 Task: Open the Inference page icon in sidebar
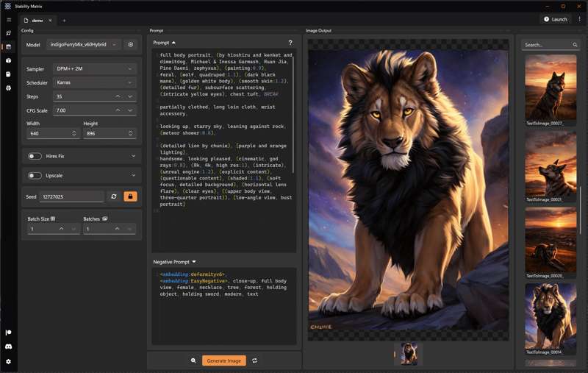tap(9, 47)
